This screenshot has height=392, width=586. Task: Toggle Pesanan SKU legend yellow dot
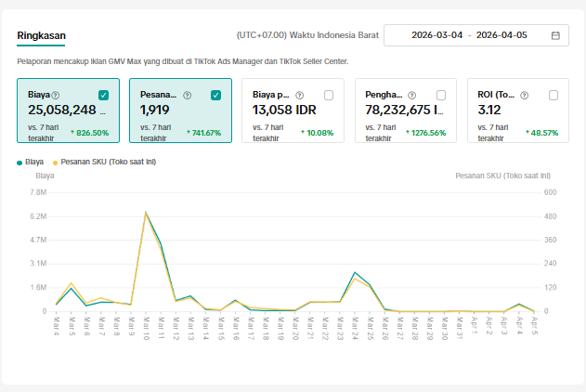(56, 163)
